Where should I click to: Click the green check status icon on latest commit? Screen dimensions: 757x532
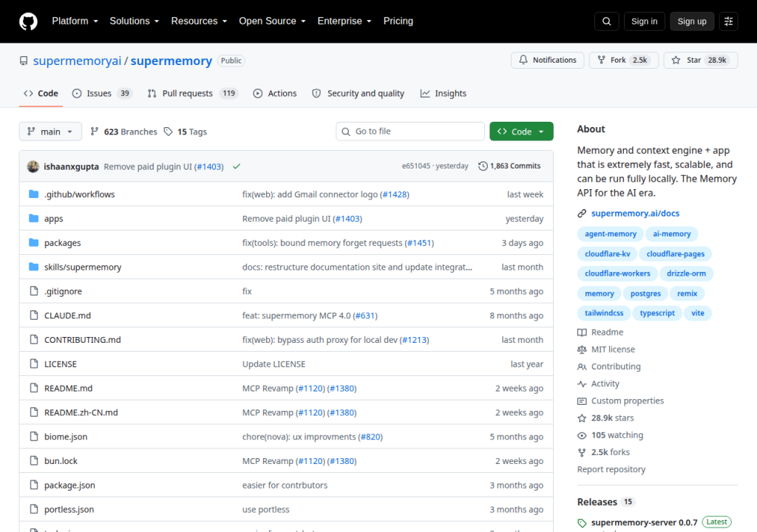tap(237, 166)
